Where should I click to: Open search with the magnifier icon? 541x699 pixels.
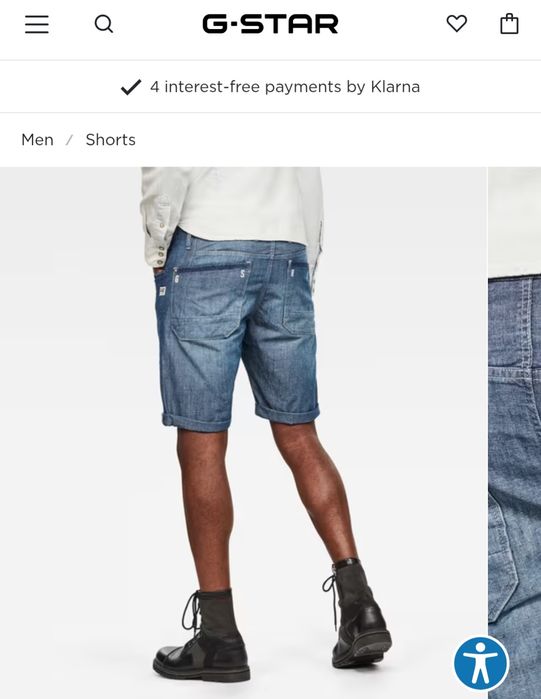point(104,24)
